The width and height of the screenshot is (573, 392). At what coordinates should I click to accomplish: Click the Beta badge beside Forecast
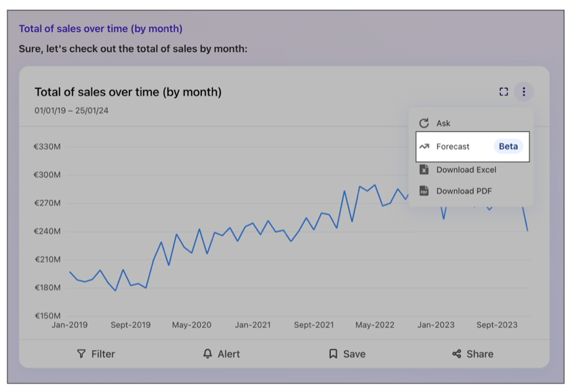click(508, 146)
